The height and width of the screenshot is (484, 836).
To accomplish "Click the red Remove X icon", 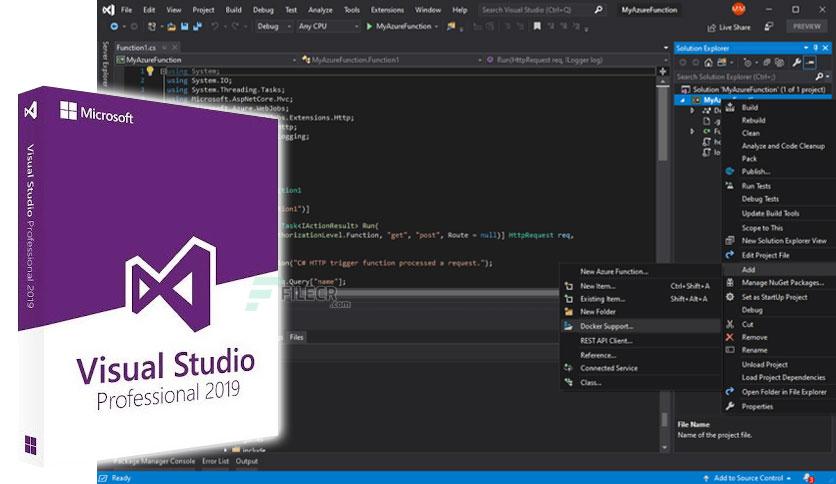I will point(729,337).
